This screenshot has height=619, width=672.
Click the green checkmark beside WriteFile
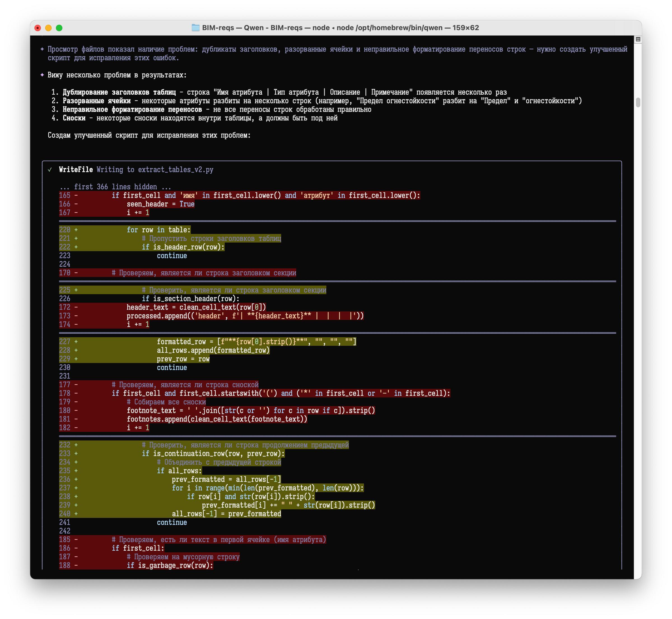(x=50, y=170)
